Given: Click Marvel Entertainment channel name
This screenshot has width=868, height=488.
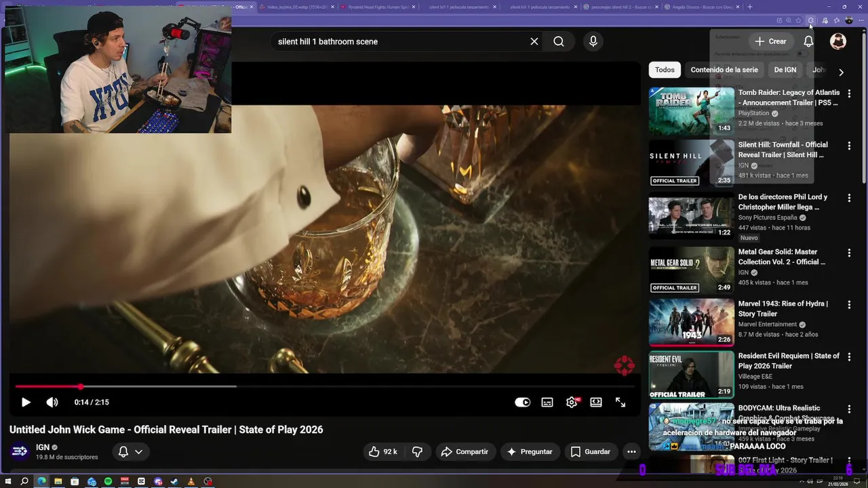Looking at the screenshot, I should (768, 325).
